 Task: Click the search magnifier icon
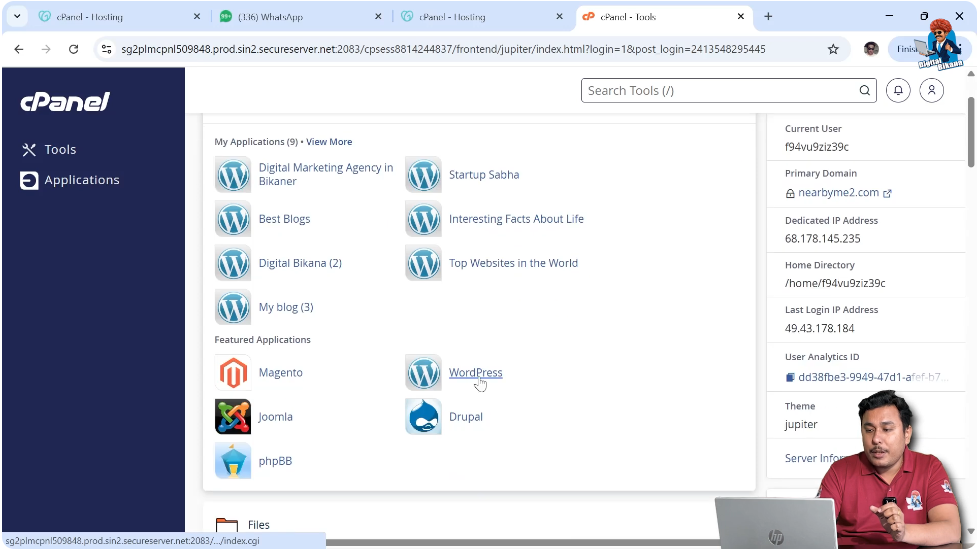pos(865,90)
